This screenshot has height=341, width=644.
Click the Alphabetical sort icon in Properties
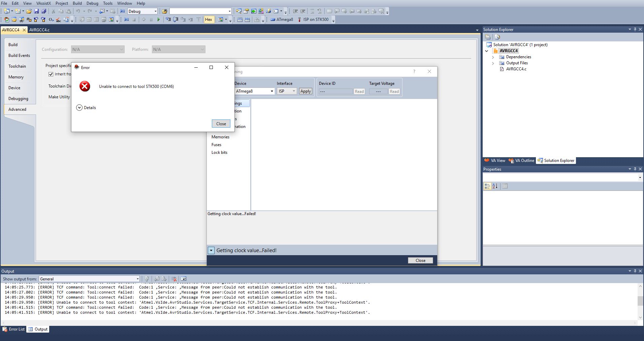click(x=495, y=186)
